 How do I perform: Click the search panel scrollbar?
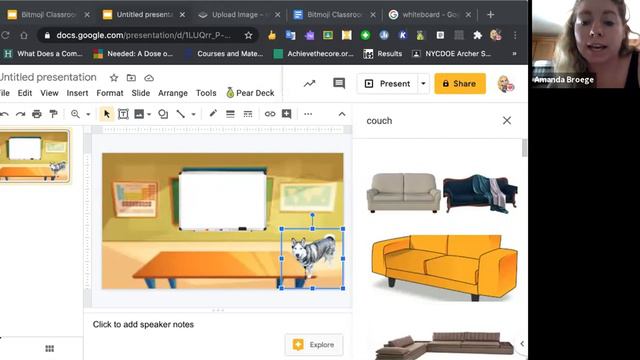[524, 148]
